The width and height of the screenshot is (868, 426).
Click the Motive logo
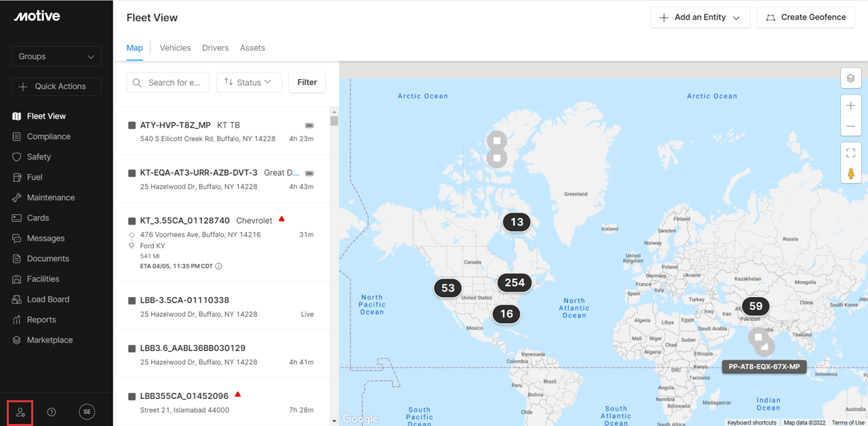tap(37, 16)
